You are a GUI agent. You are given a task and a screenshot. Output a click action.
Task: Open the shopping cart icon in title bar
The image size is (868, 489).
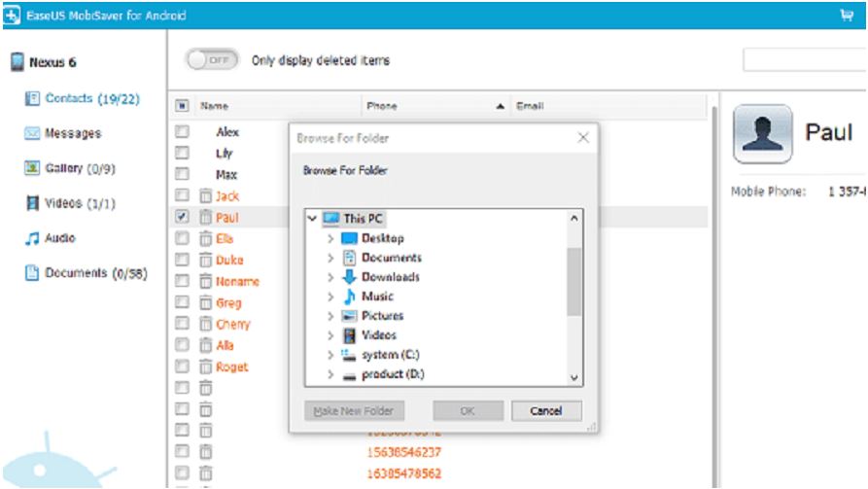tap(847, 16)
